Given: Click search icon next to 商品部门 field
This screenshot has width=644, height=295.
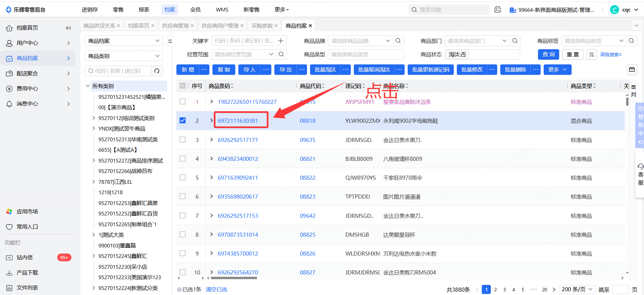Looking at the screenshot, I should 515,41.
